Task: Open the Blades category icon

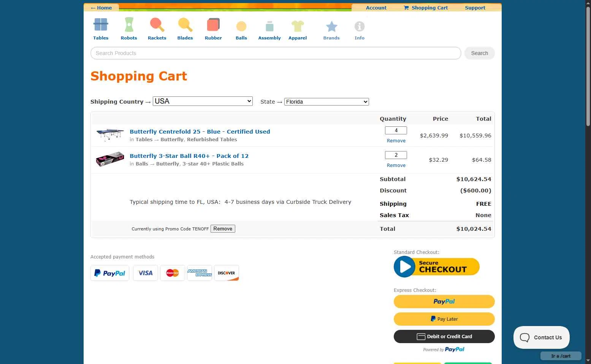Action: [x=185, y=25]
